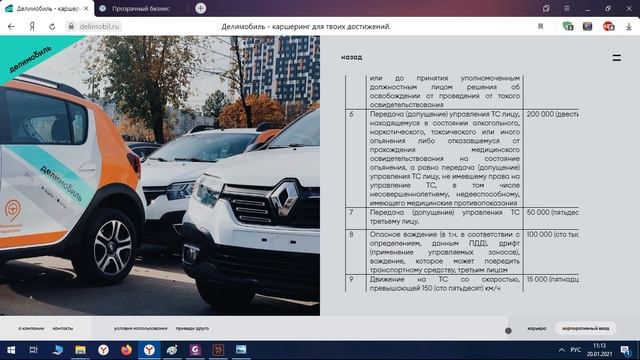This screenshot has width=640, height=360.
Task: Click the active Yandex Browser taskbar icon
Action: 149,350
